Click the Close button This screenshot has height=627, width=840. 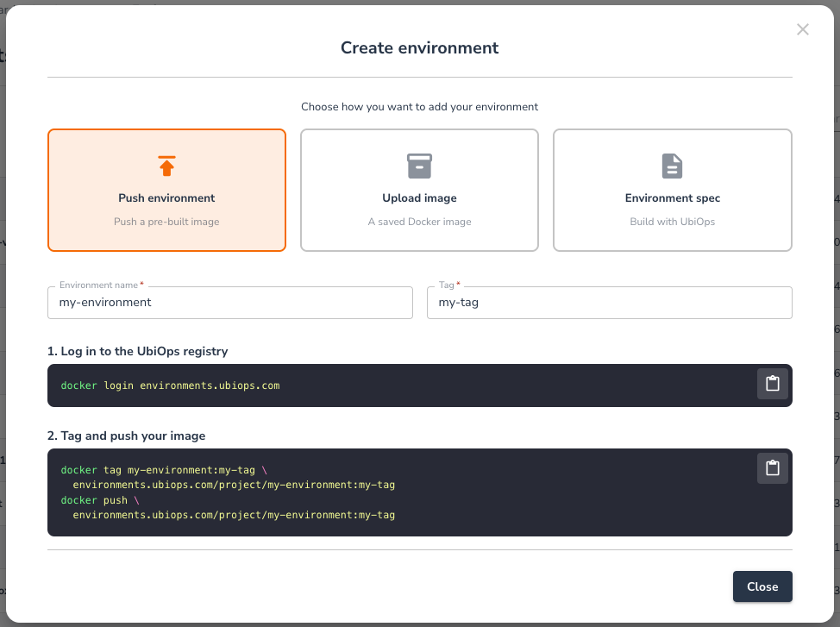762,586
